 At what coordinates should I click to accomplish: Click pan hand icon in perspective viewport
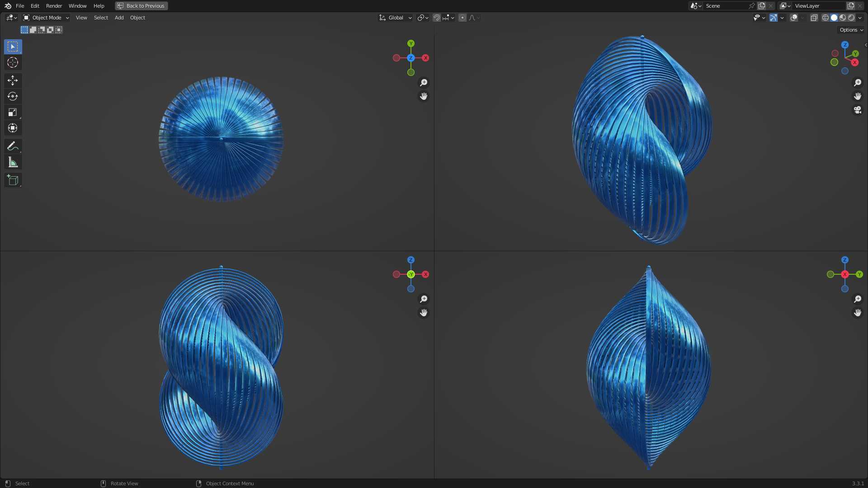[858, 96]
